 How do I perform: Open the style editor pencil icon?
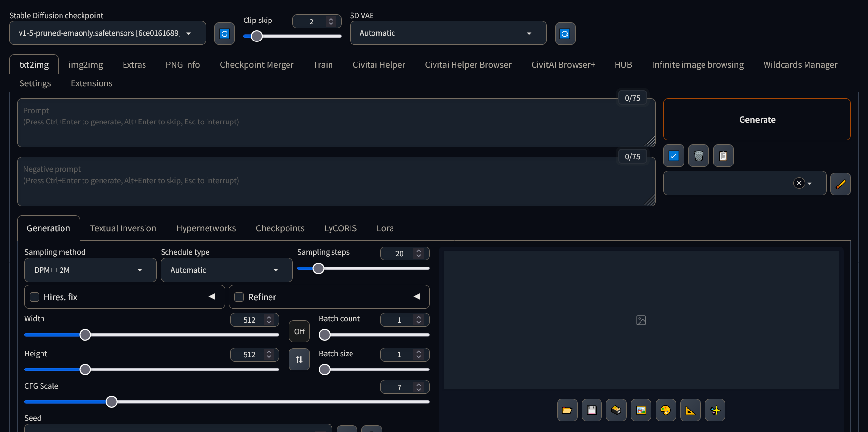[x=841, y=184]
